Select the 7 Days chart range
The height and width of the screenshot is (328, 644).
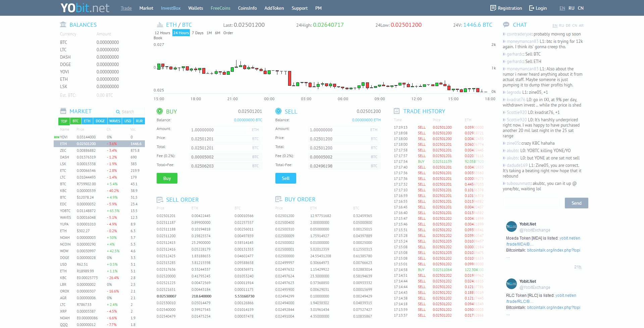(x=198, y=33)
